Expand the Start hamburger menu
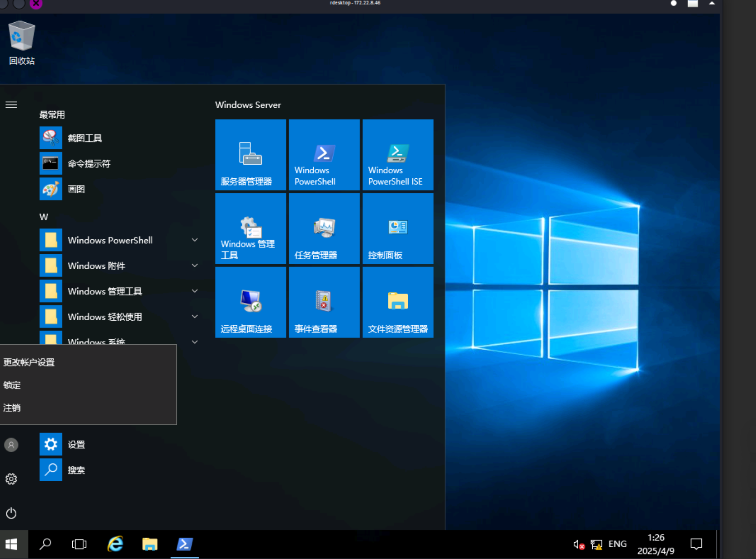Image resolution: width=756 pixels, height=559 pixels. point(11,105)
